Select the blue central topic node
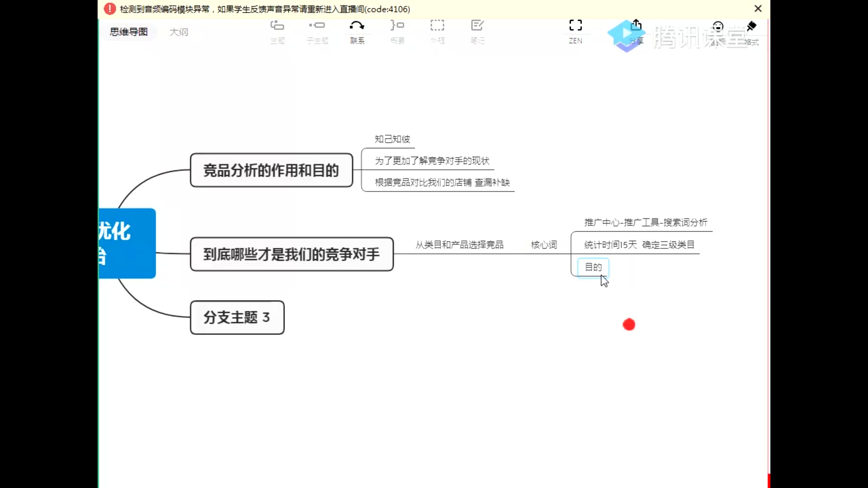This screenshot has height=488, width=868. click(127, 243)
